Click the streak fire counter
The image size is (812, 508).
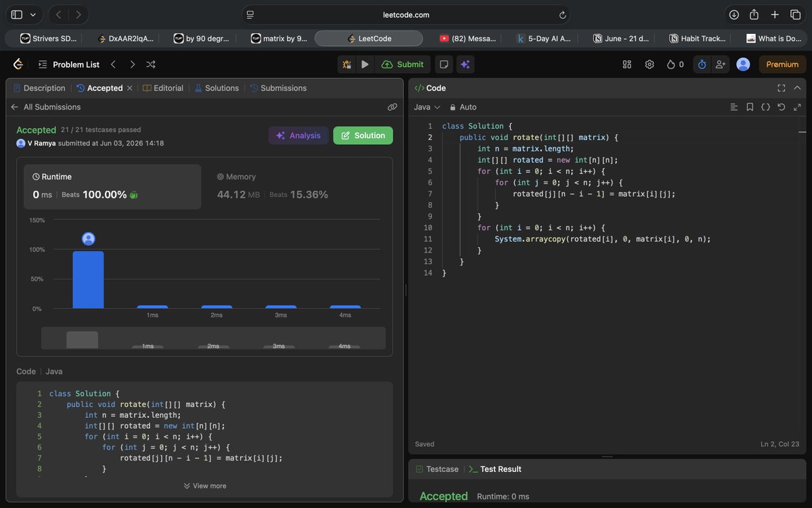click(x=675, y=64)
